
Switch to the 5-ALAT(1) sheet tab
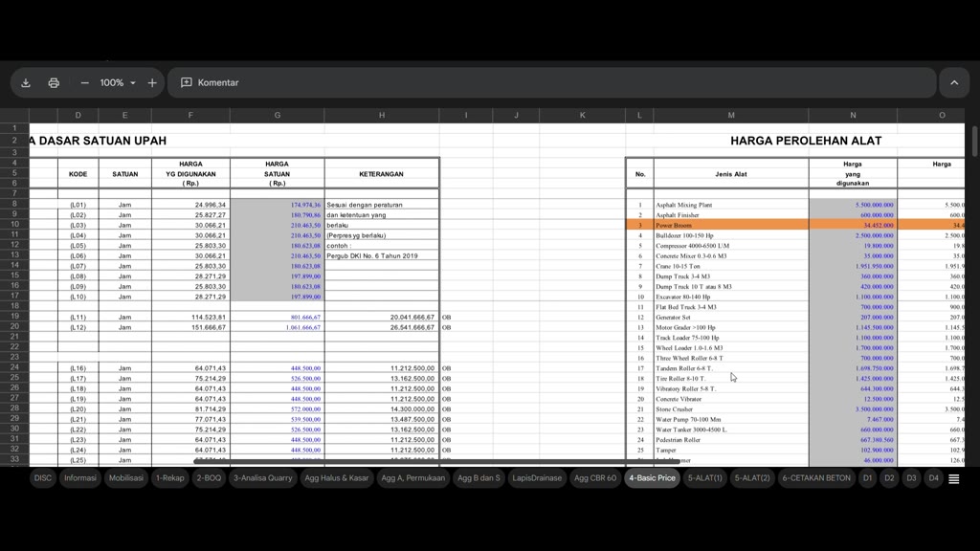(705, 478)
